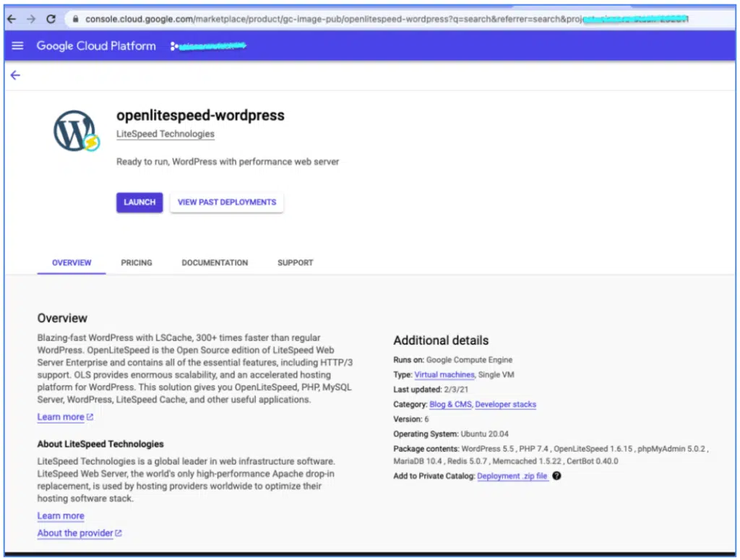Open the LiteSpeed Technologies publisher link
Image resolution: width=740 pixels, height=560 pixels.
pyautogui.click(x=165, y=134)
